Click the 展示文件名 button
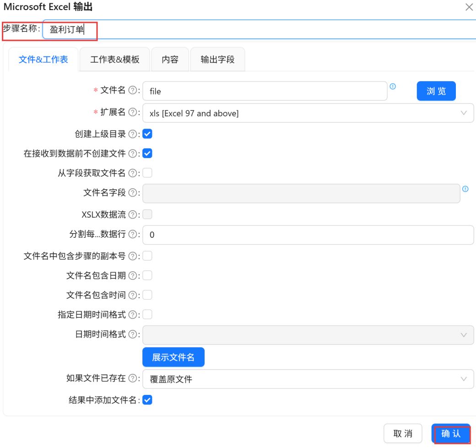 173,357
